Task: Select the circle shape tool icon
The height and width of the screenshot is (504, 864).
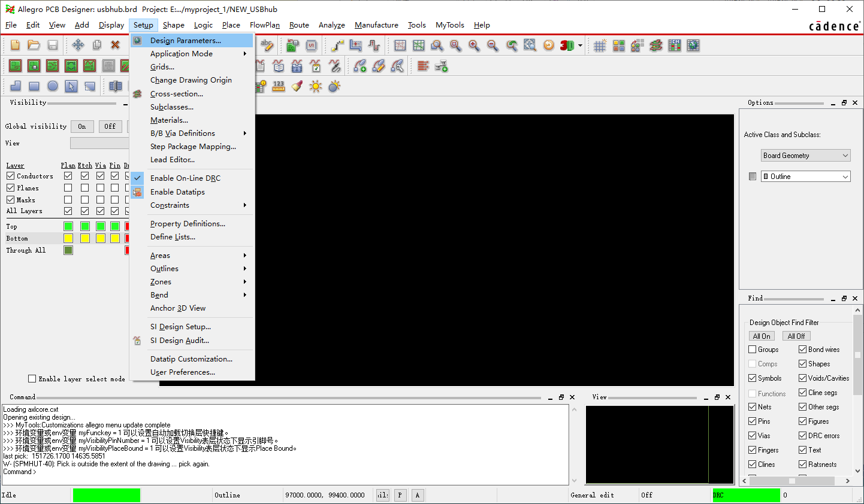Action: [53, 86]
